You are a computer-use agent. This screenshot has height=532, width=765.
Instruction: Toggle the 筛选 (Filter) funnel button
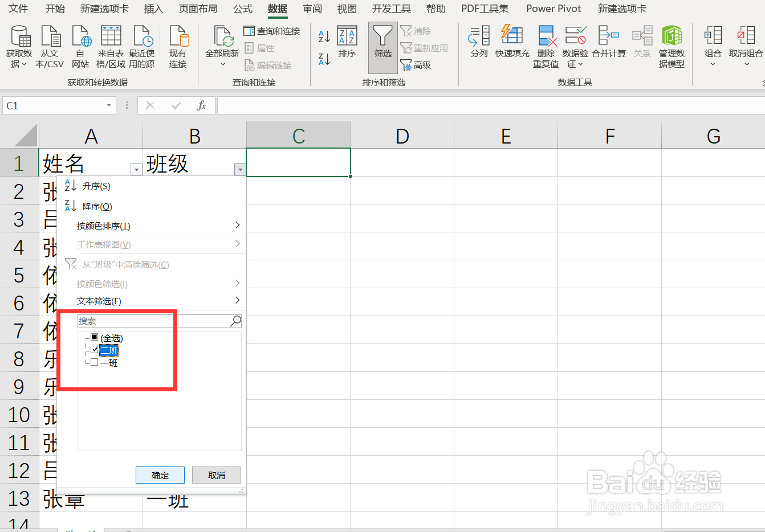pos(382,48)
